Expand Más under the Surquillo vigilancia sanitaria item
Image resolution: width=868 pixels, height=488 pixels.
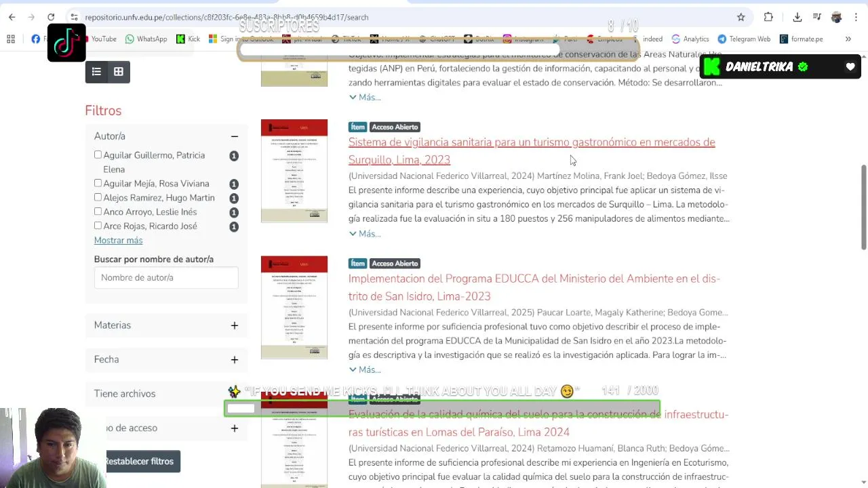pos(365,234)
